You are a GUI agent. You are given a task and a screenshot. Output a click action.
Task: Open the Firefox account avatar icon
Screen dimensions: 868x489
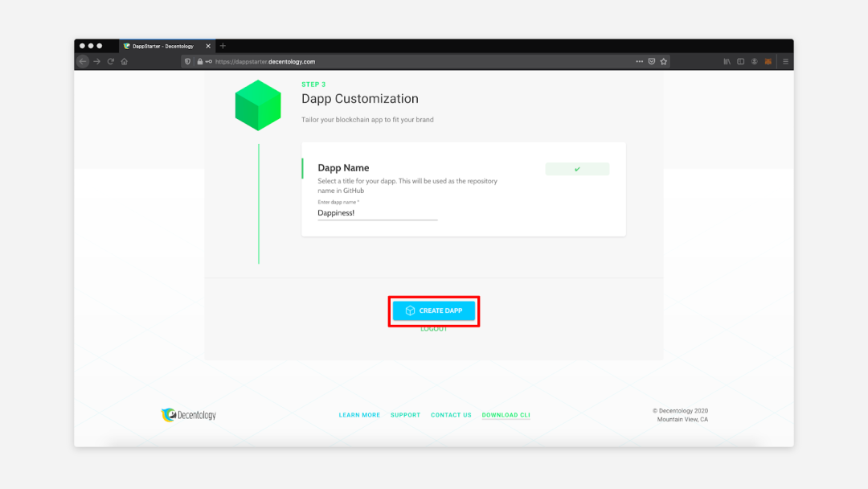pos(755,61)
